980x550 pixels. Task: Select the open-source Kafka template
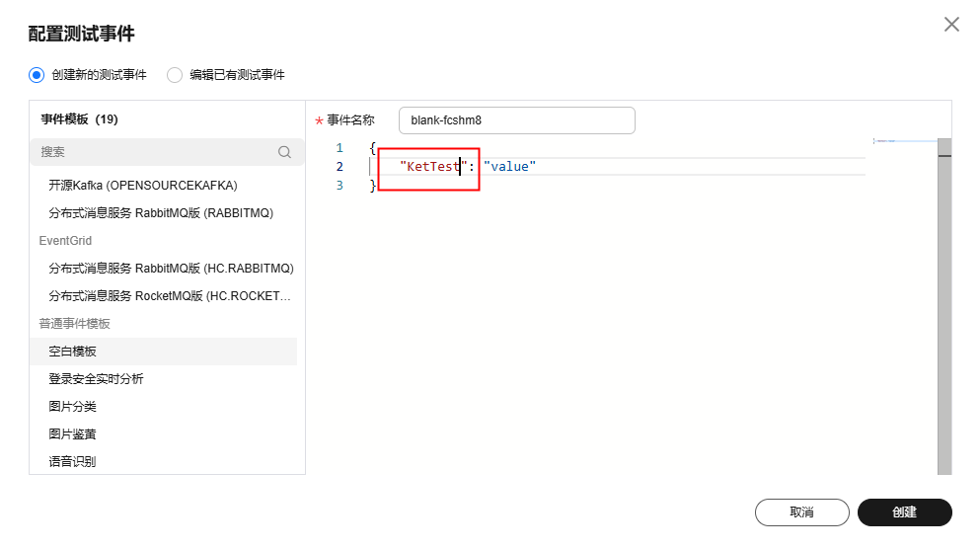pyautogui.click(x=143, y=186)
